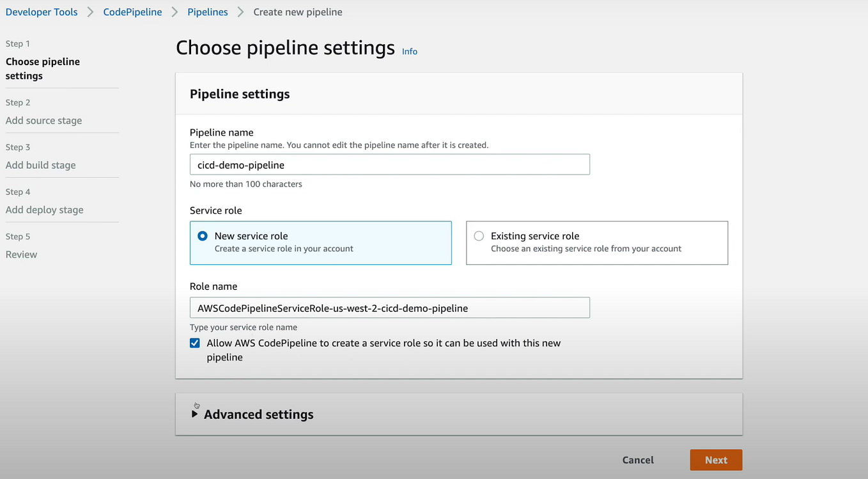This screenshot has width=868, height=479.
Task: Click the Pipeline name input field
Action: [389, 164]
